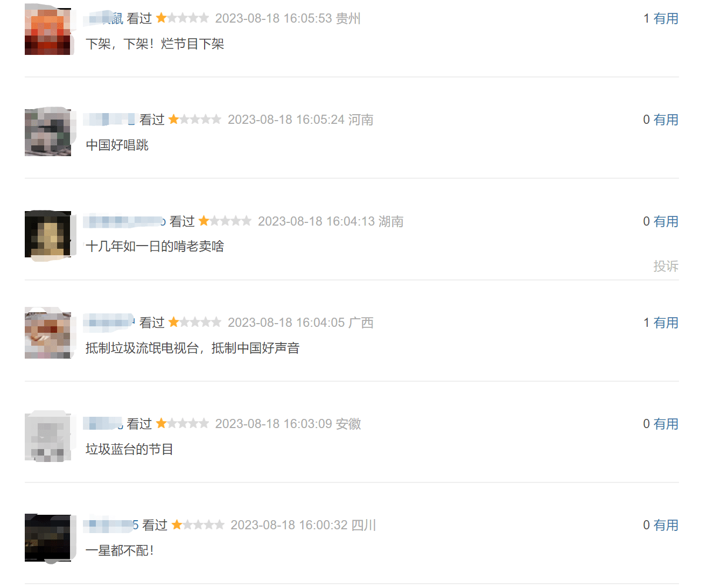Click the star rating on the Guizhou review
Screen dimensions: 714x588
(183, 18)
